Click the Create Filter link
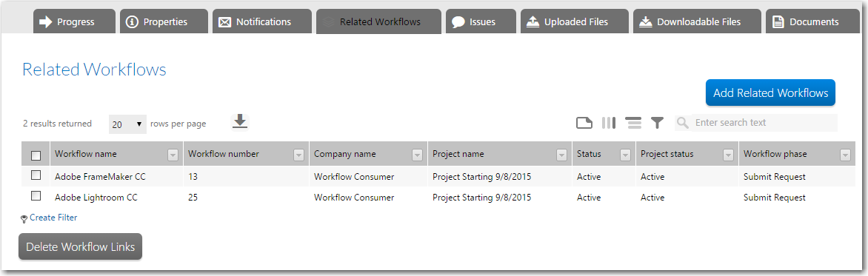This screenshot has height=276, width=868. pyautogui.click(x=53, y=218)
